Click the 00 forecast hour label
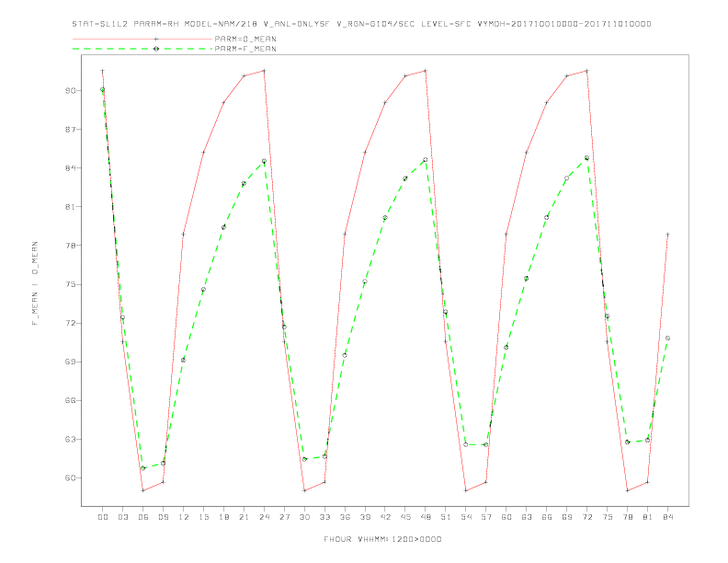 click(x=103, y=517)
